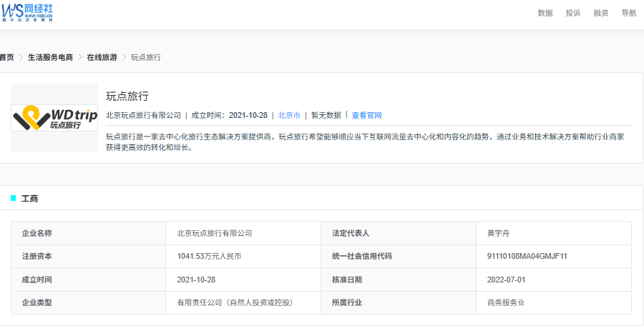The width and height of the screenshot is (644, 326).
Task: Open the 投诉 menu
Action: pyautogui.click(x=573, y=13)
